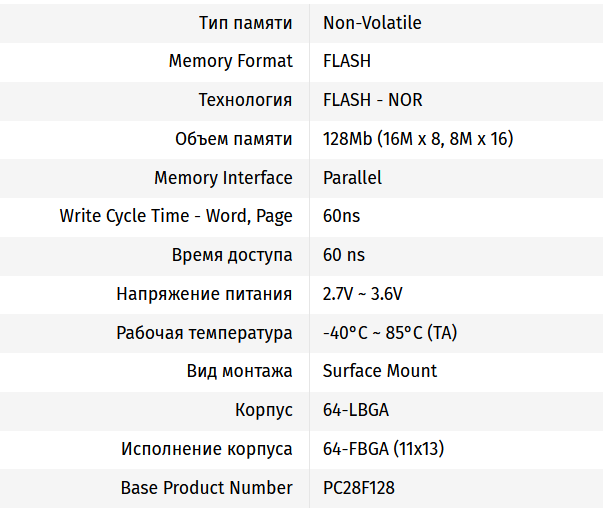Click the "Технология" label

(x=245, y=100)
